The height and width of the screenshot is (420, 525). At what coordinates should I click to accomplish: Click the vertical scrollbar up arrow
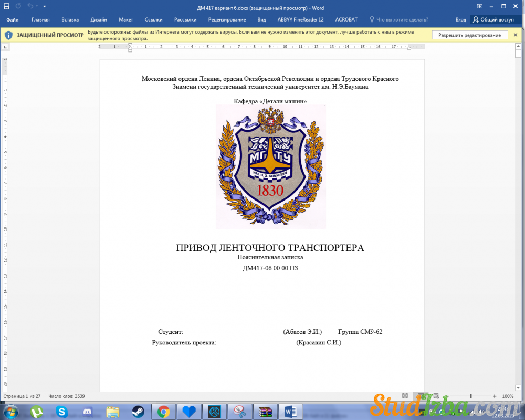point(518,46)
